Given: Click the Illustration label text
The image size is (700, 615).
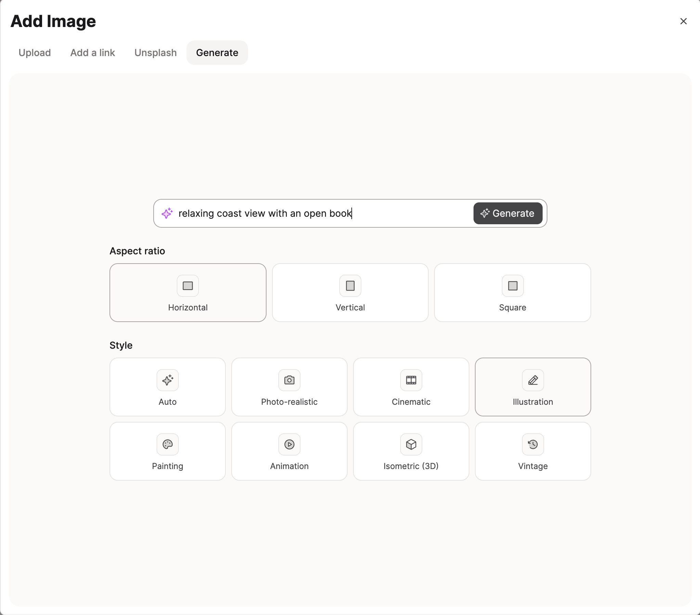Looking at the screenshot, I should point(533,402).
